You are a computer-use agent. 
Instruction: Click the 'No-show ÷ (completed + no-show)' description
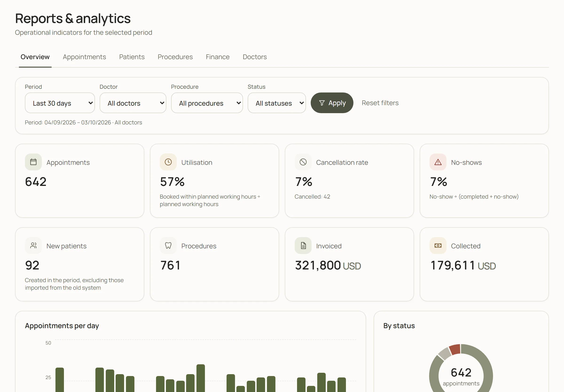coord(474,197)
